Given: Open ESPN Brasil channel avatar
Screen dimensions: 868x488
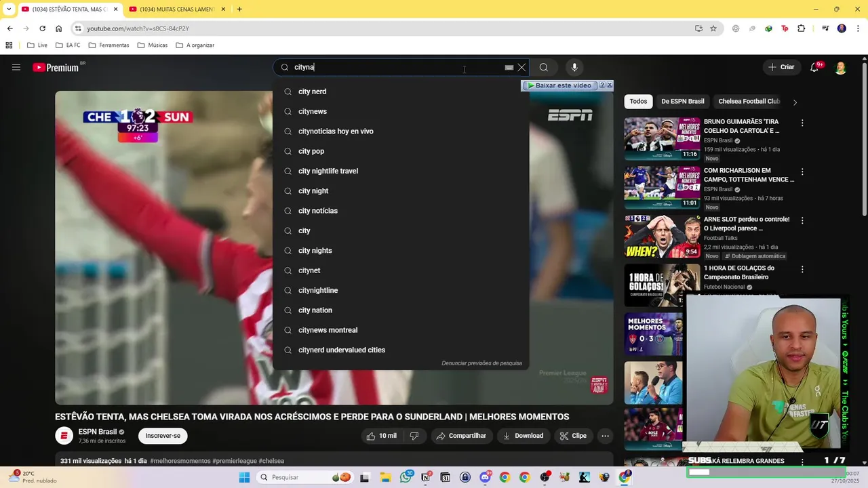Looking at the screenshot, I should tap(64, 436).
